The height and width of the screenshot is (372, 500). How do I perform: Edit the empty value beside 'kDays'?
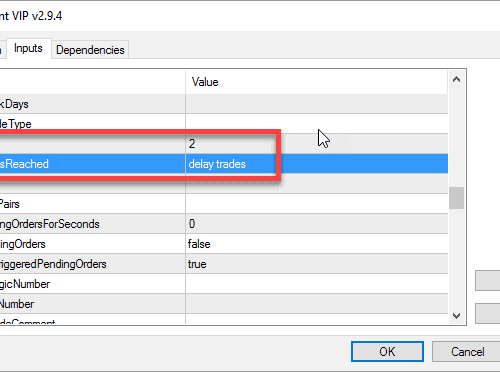click(317, 104)
